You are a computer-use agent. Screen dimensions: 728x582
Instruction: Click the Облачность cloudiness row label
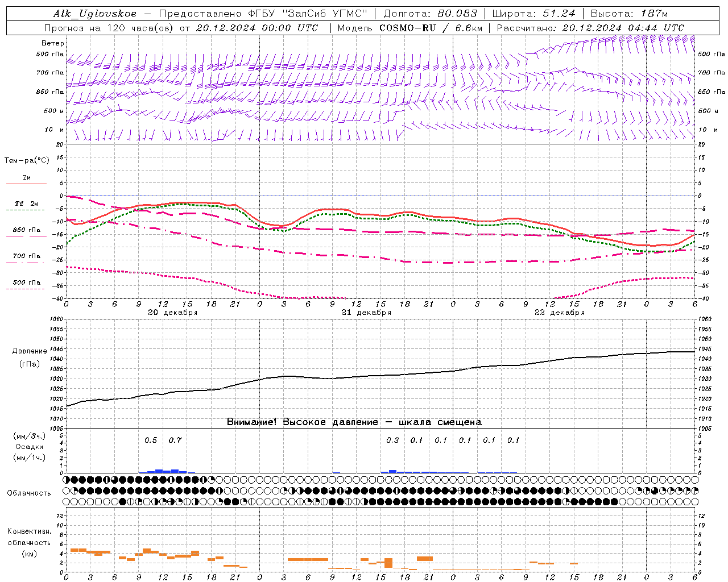[x=29, y=493]
